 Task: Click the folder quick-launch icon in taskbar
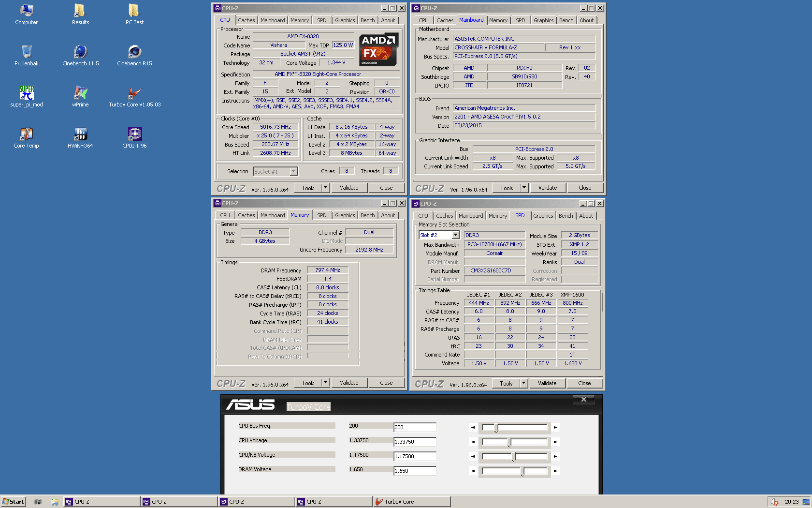coord(55,502)
